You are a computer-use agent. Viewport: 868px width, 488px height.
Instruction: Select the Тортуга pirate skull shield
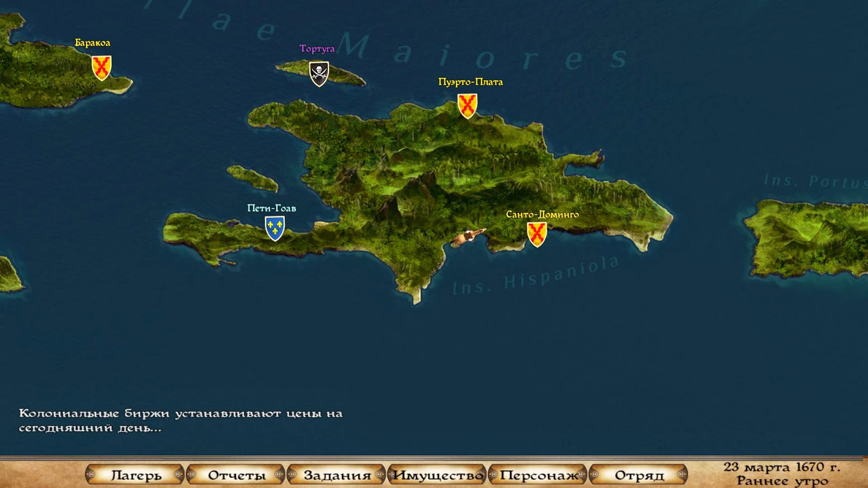point(319,74)
